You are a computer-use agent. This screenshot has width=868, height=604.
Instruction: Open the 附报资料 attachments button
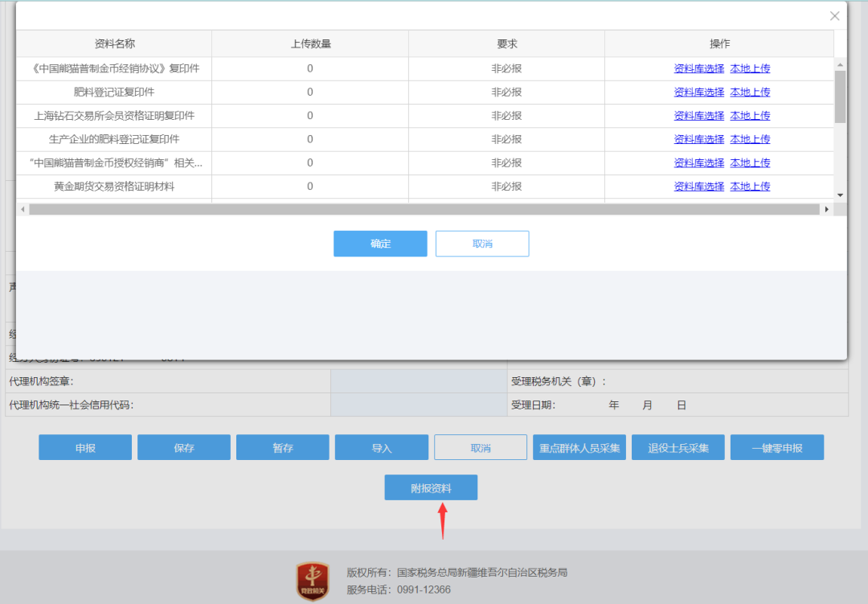431,488
